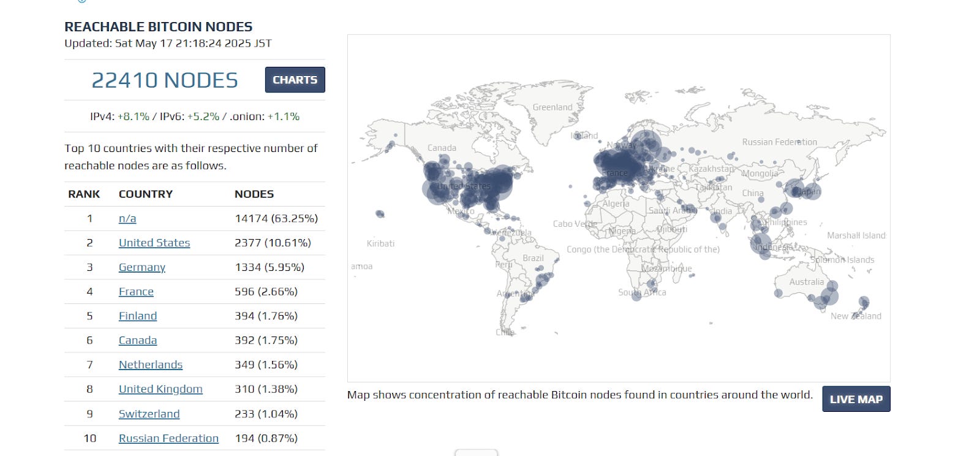
Task: Click the Solomon Islands map label
Action: pyautogui.click(x=842, y=260)
